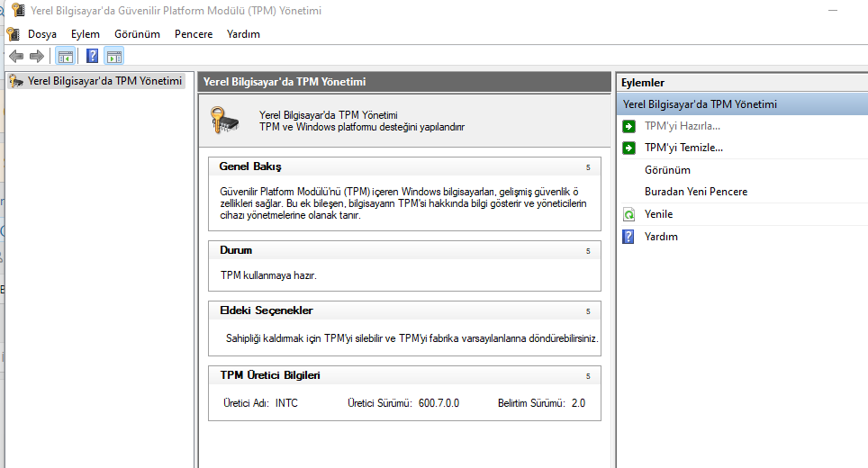The width and height of the screenshot is (868, 468).
Task: Click the refresh icon beside Yenile
Action: coord(628,214)
